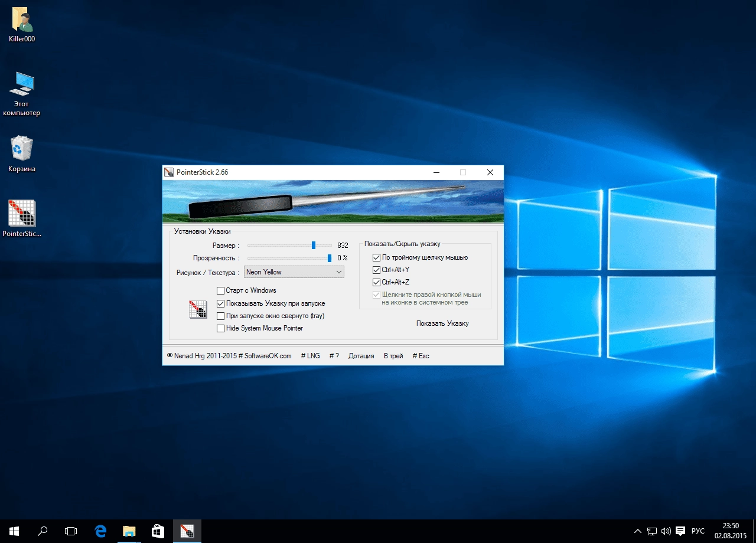Open the Корзина recycle bin icon
Viewport: 756px width, 543px height.
(22, 154)
